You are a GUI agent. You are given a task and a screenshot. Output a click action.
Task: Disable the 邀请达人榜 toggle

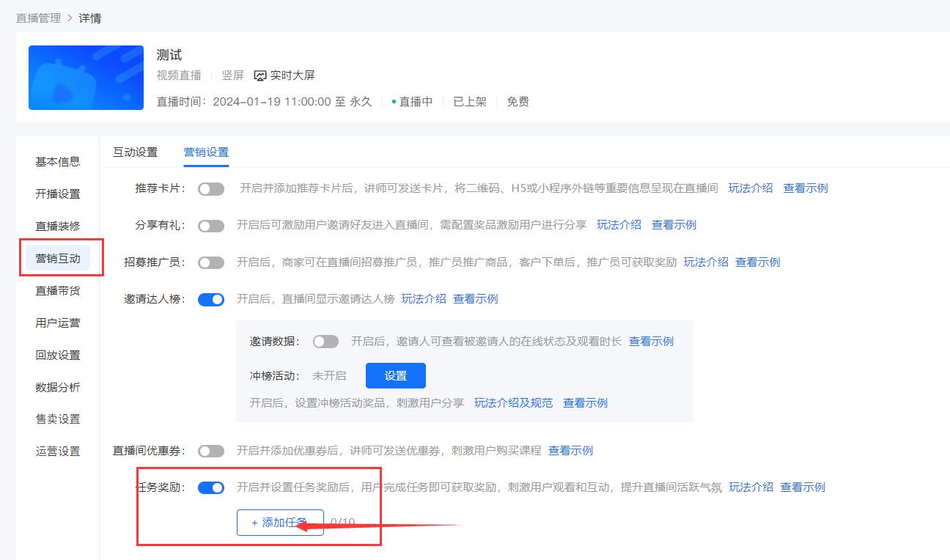(211, 299)
